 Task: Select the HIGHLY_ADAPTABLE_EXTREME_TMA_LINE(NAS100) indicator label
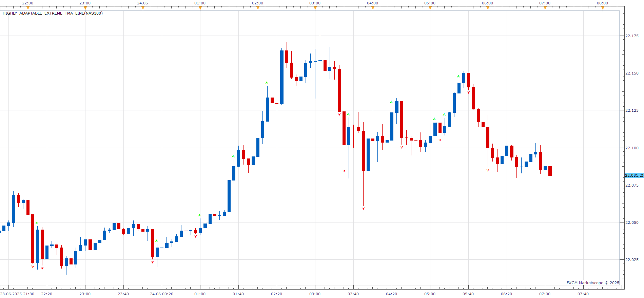53,13
